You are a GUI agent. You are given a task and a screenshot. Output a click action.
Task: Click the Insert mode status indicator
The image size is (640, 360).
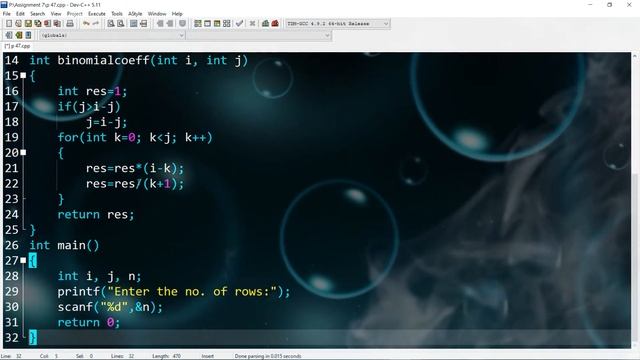(x=207, y=356)
